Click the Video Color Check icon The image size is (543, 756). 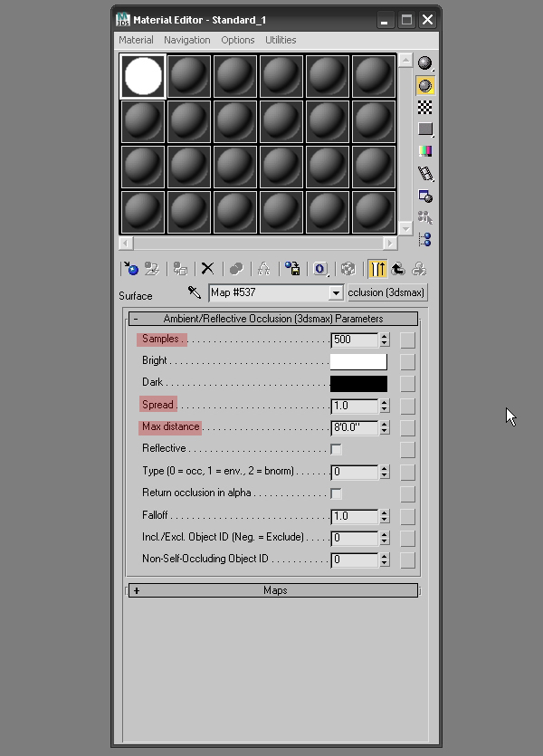coord(424,151)
